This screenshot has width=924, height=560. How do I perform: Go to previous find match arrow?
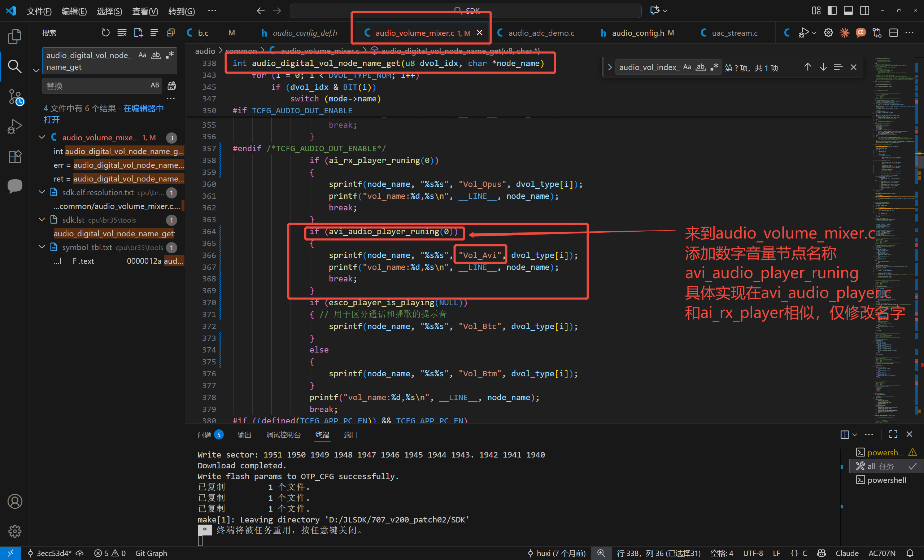coord(807,67)
